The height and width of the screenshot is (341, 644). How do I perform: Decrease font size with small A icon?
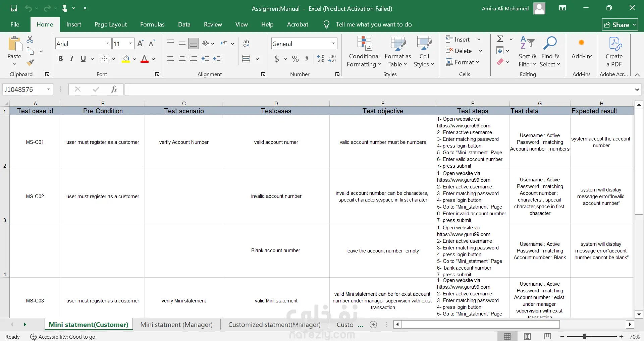click(152, 43)
